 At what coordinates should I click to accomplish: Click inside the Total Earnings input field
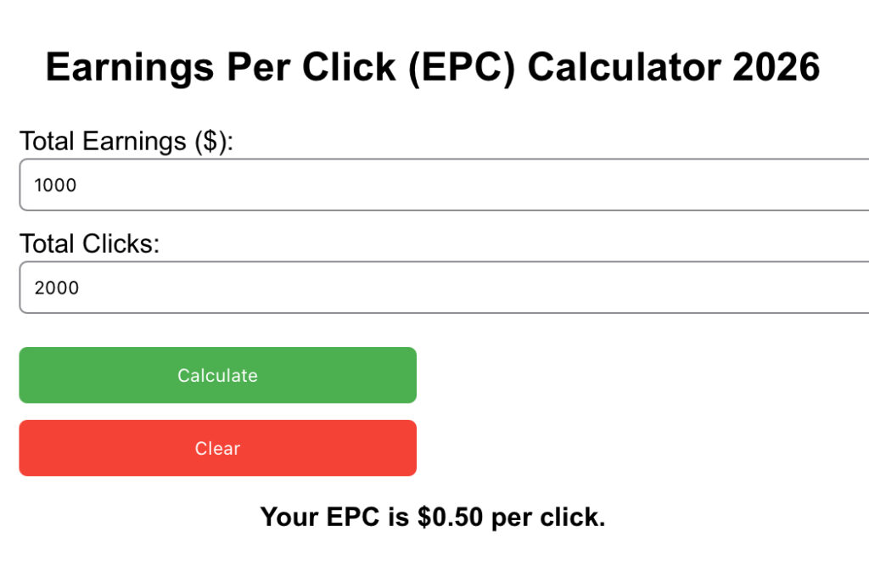click(x=339, y=184)
